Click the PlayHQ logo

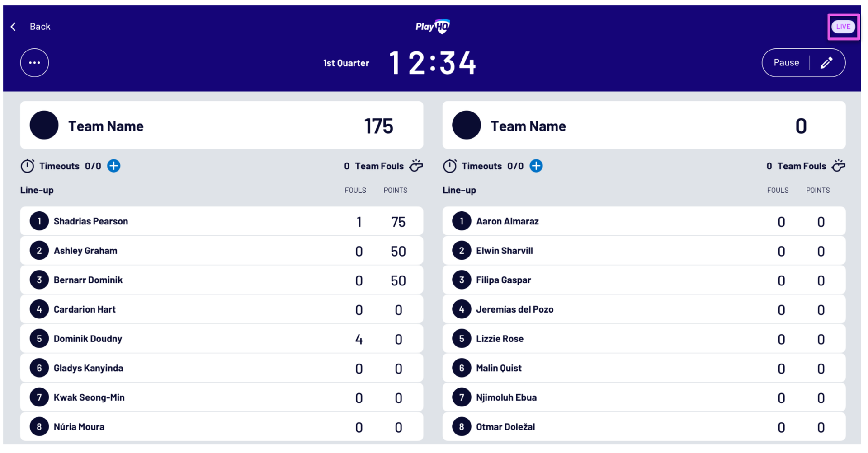[x=433, y=27]
